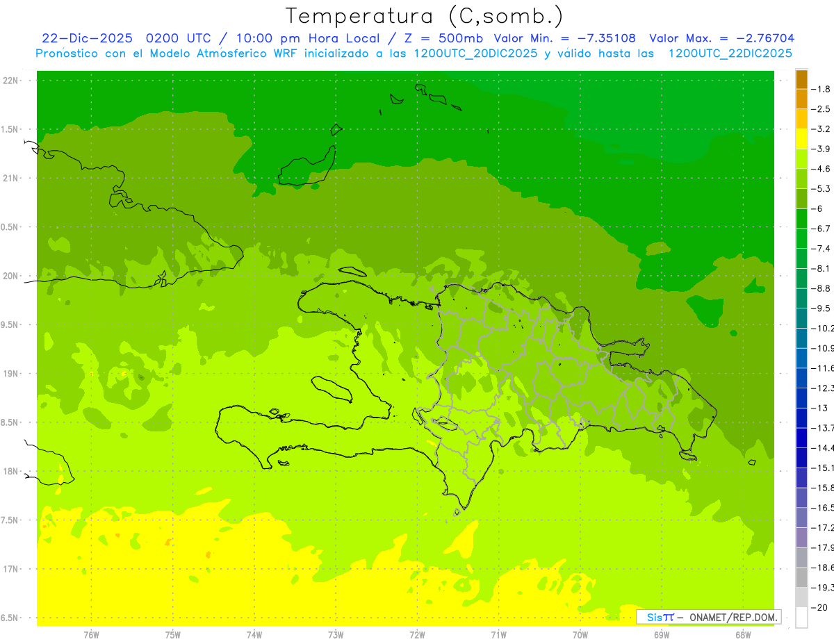This screenshot has height=644, width=834.
Task: Click the white swatch below -20
Action: (801, 618)
